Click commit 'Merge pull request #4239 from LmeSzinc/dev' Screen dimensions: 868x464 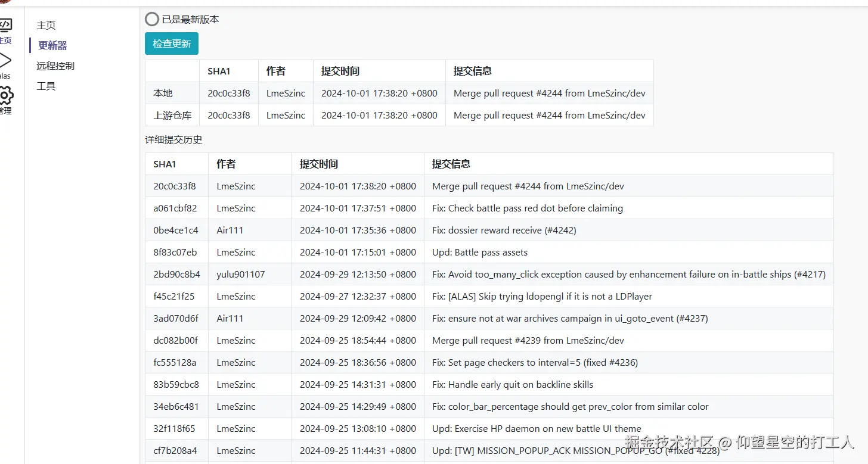(x=528, y=340)
